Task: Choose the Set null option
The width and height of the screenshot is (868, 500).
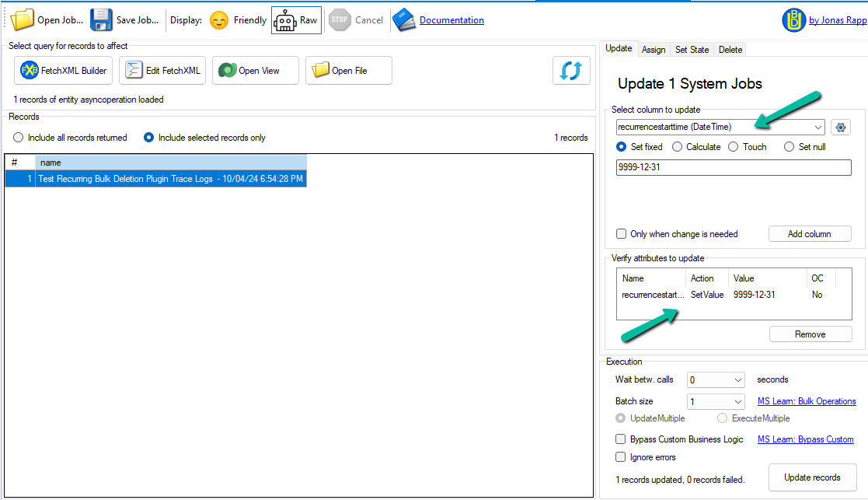Action: point(789,146)
